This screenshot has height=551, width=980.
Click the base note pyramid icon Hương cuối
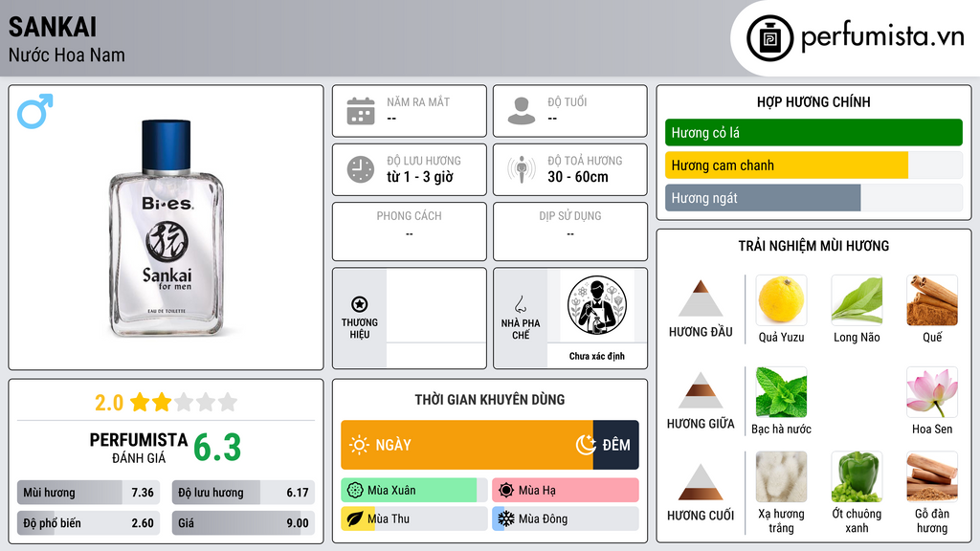(701, 482)
